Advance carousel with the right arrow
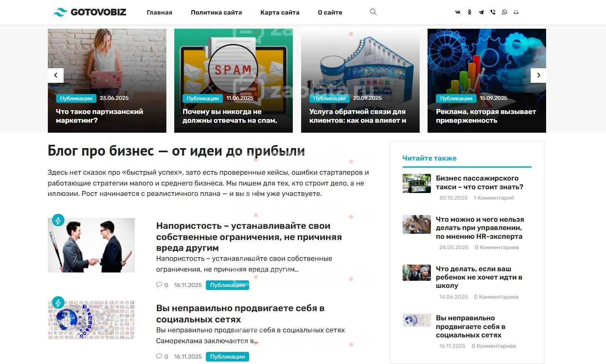Screen dimensions: 606x364 (539, 75)
